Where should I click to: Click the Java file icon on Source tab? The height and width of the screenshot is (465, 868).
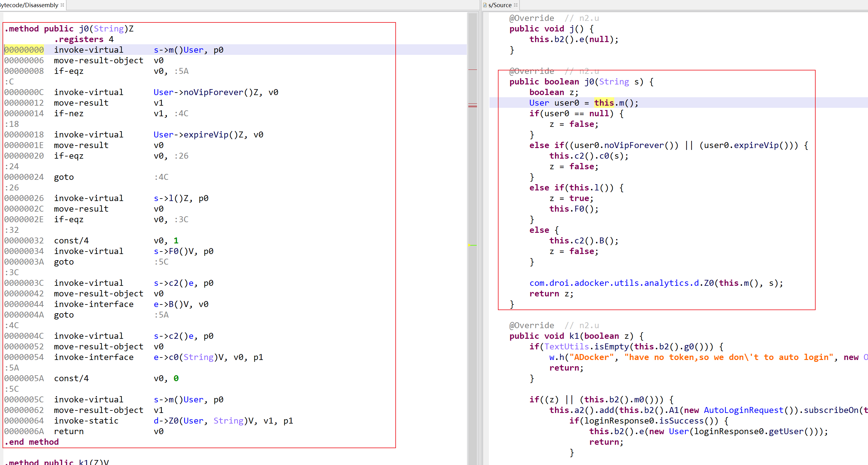pos(485,5)
